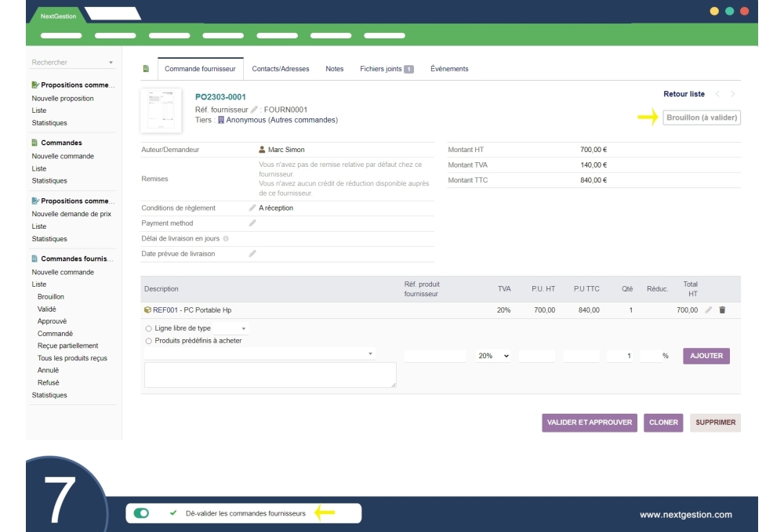The height and width of the screenshot is (532, 784).
Task: Toggle the Dé-valider les commandes fournisseurs switch
Action: point(142,513)
